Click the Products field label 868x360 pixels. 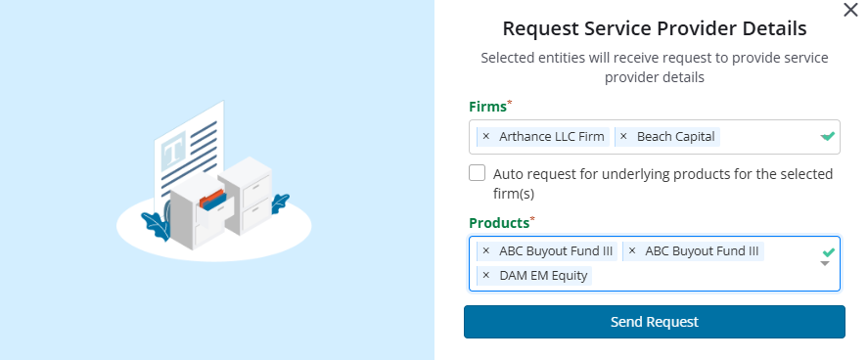point(499,223)
